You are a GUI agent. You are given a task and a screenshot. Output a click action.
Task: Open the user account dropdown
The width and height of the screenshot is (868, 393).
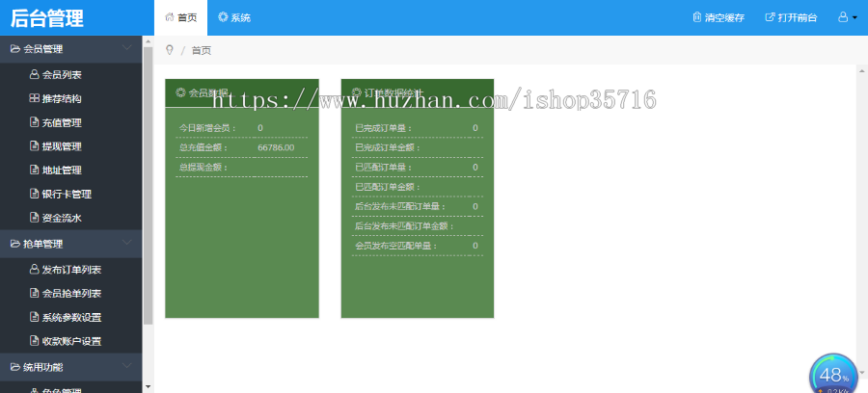[848, 17]
